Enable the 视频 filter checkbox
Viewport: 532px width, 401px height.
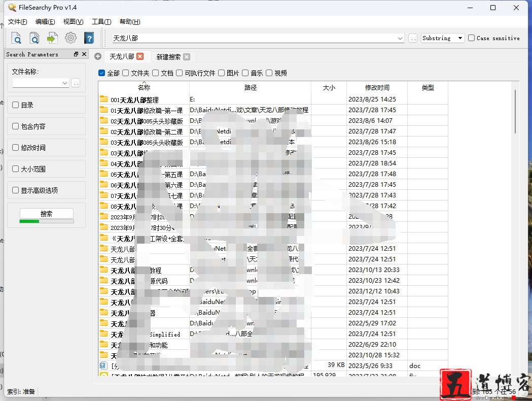click(269, 73)
